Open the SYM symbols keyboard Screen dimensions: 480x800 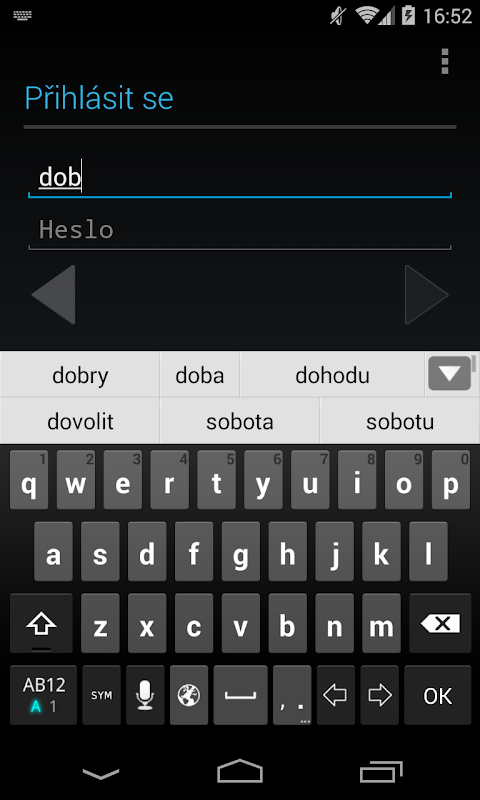click(102, 694)
